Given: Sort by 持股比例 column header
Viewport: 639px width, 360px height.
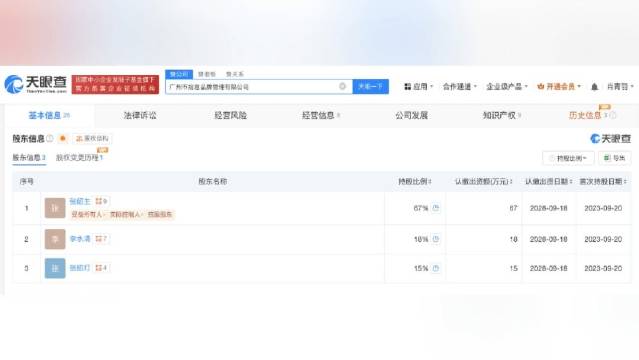Looking at the screenshot, I should (x=414, y=181).
